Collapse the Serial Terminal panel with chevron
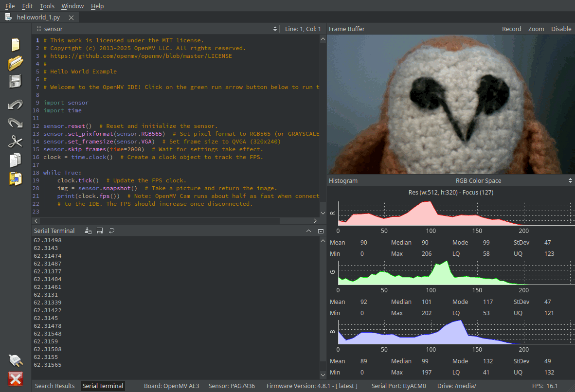This screenshot has height=392, width=575. 308,231
